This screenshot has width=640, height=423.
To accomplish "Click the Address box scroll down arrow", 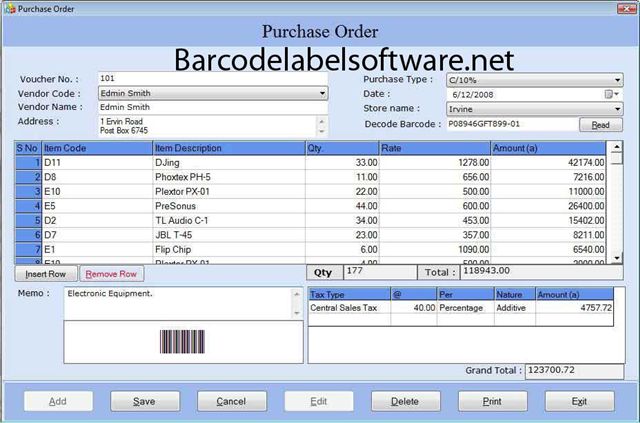I will [322, 131].
